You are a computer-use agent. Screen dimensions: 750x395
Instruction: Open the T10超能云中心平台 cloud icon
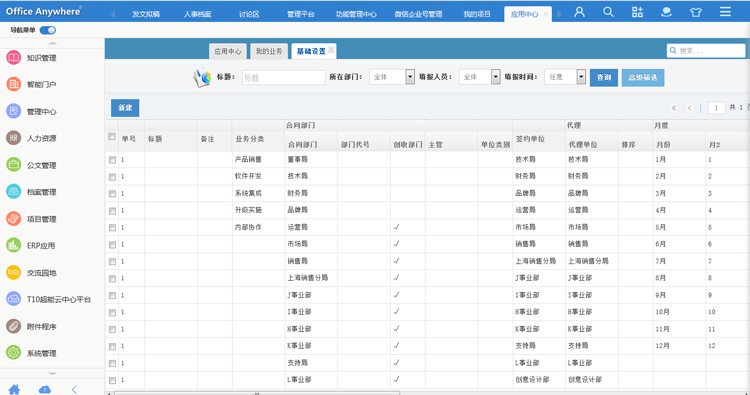pyautogui.click(x=13, y=299)
